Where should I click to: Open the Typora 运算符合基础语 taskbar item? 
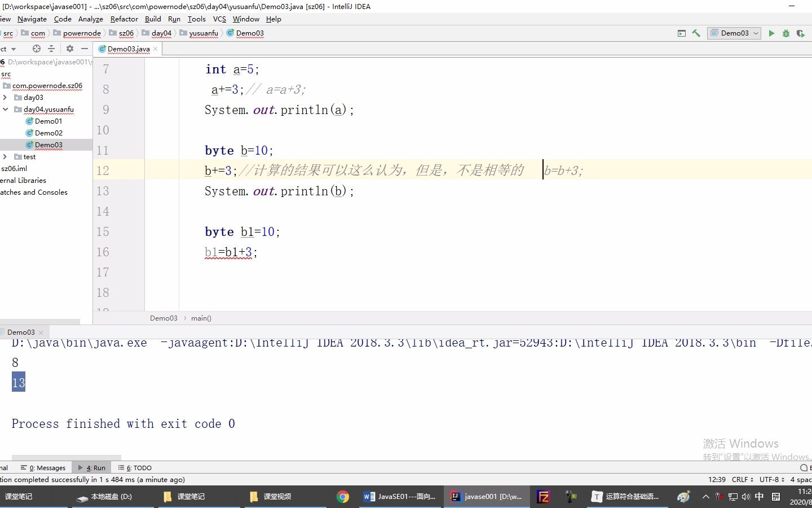(x=626, y=497)
